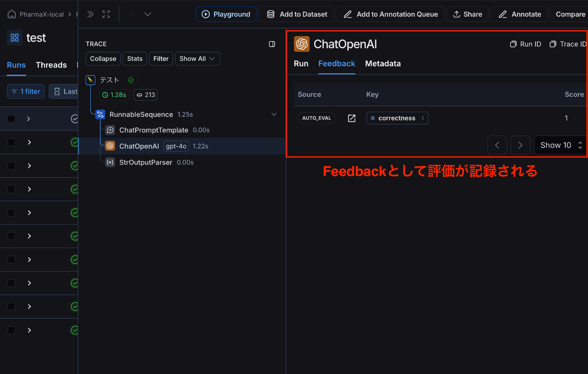
Task: Toggle the trace panel layout icon
Action: (272, 44)
